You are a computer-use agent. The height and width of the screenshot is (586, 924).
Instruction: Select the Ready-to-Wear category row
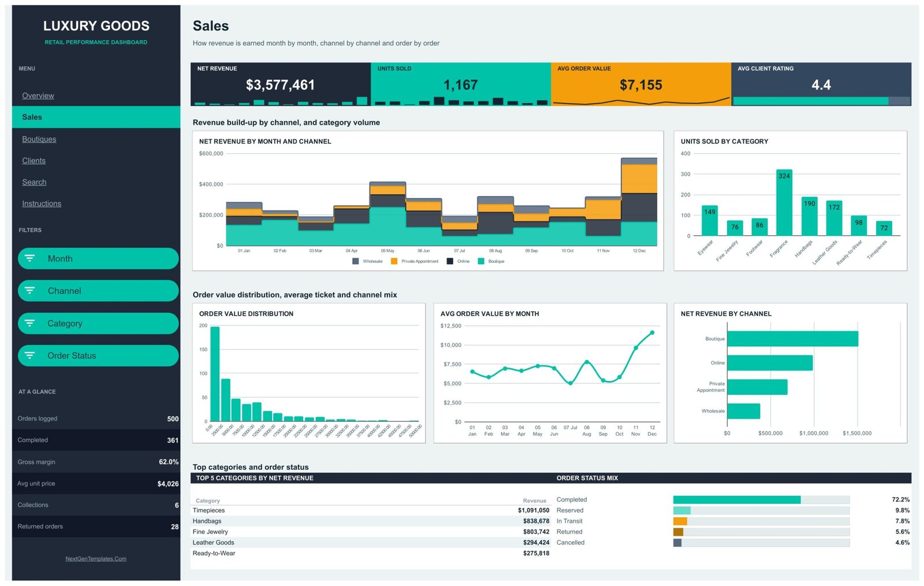click(x=371, y=553)
